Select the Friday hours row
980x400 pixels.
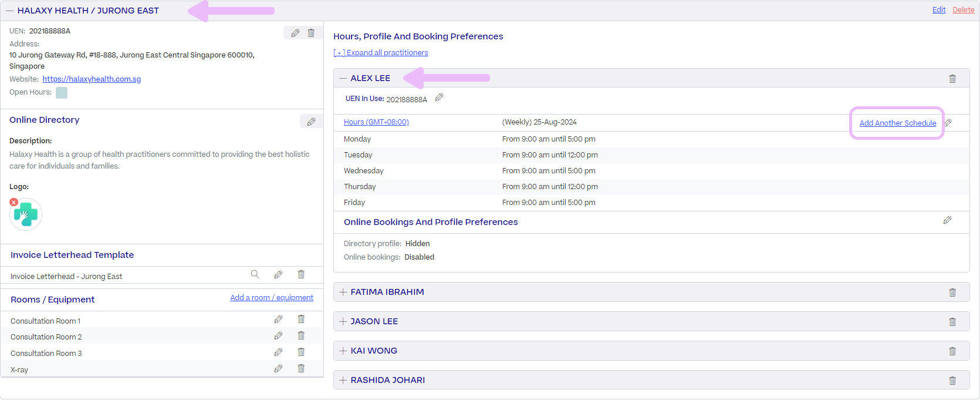(651, 203)
